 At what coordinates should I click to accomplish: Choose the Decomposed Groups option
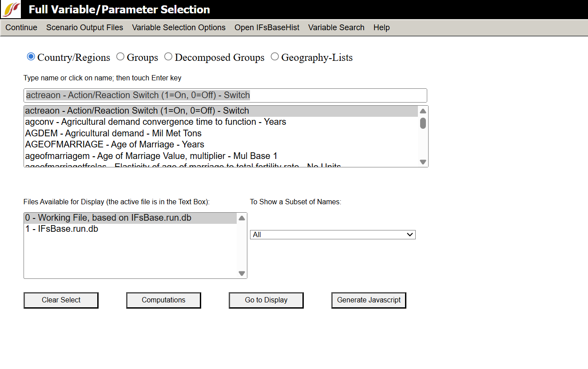168,57
